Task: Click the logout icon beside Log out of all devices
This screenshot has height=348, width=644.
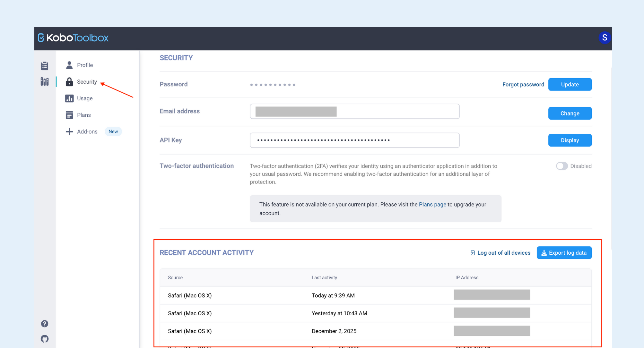Action: [x=473, y=253]
